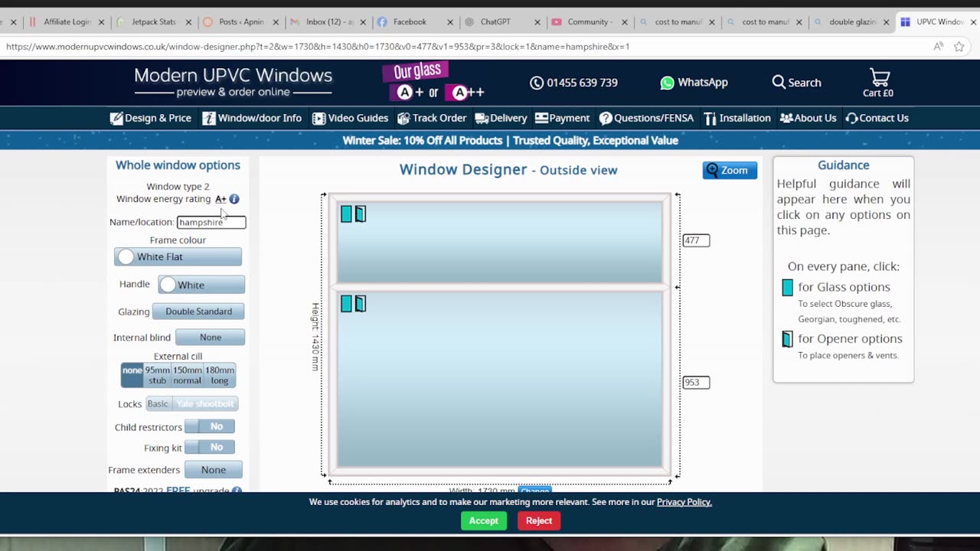Open Installation menu item
The width and height of the screenshot is (980, 551).
737,118
